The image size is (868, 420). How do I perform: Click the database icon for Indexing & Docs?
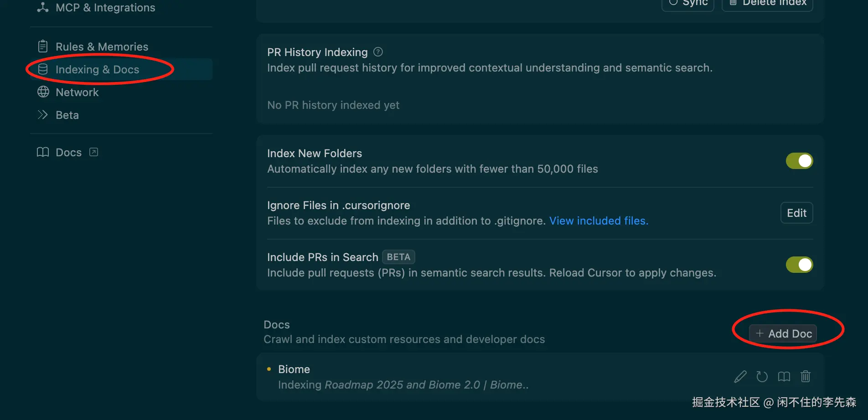coord(43,69)
